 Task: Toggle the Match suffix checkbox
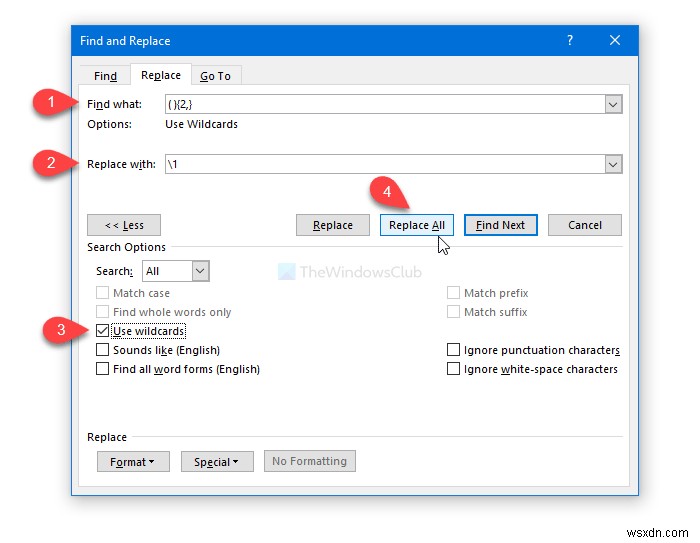pos(453,312)
